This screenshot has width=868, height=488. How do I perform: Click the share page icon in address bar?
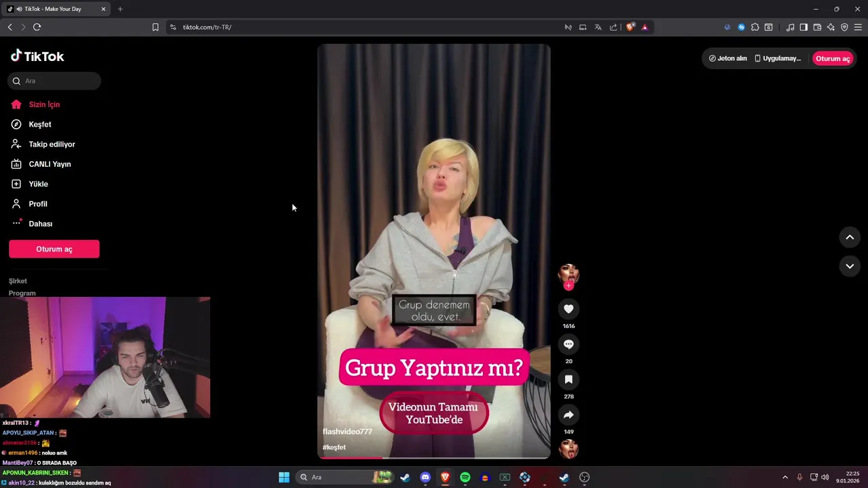pos(614,27)
